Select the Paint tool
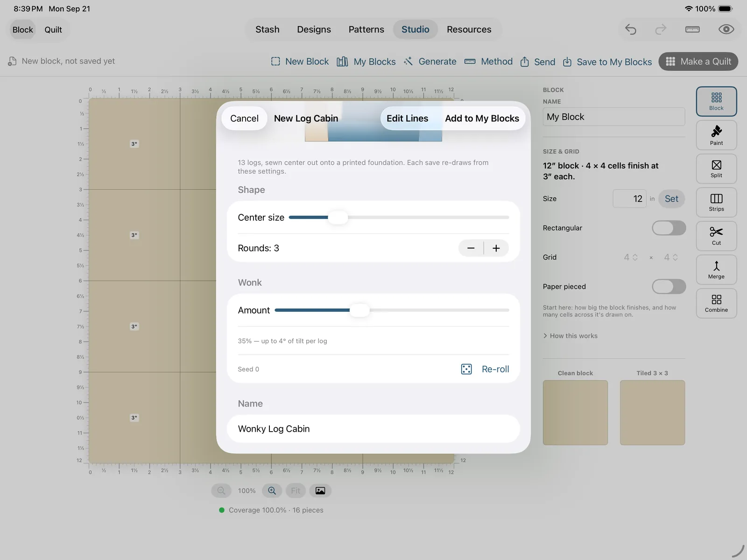 click(716, 135)
